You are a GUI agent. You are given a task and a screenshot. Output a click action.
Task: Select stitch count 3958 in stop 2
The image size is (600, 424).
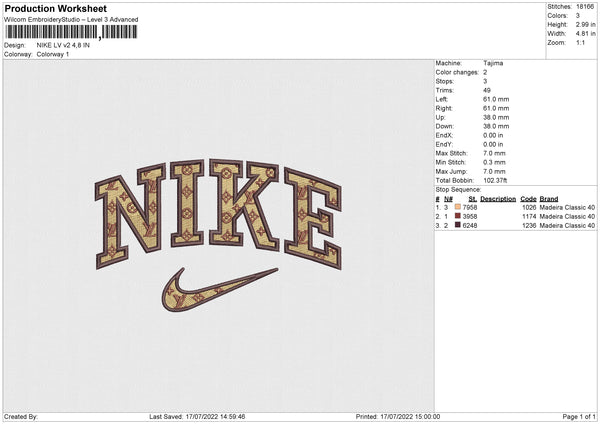tap(470, 217)
